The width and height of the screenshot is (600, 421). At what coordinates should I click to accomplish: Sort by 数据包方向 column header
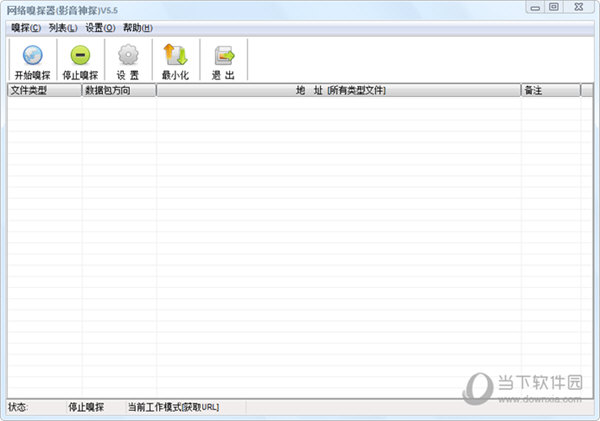tap(119, 90)
